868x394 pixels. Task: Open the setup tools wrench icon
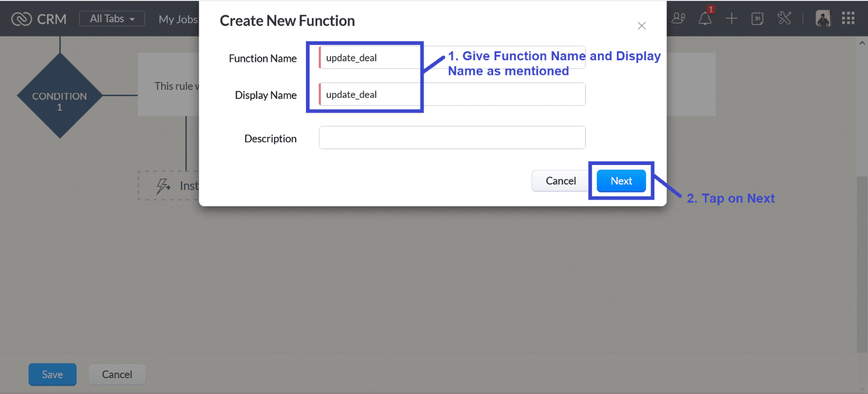pyautogui.click(x=784, y=18)
